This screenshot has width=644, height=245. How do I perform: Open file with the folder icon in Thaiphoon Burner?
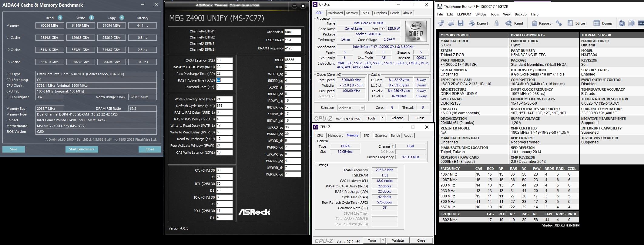coord(451,23)
